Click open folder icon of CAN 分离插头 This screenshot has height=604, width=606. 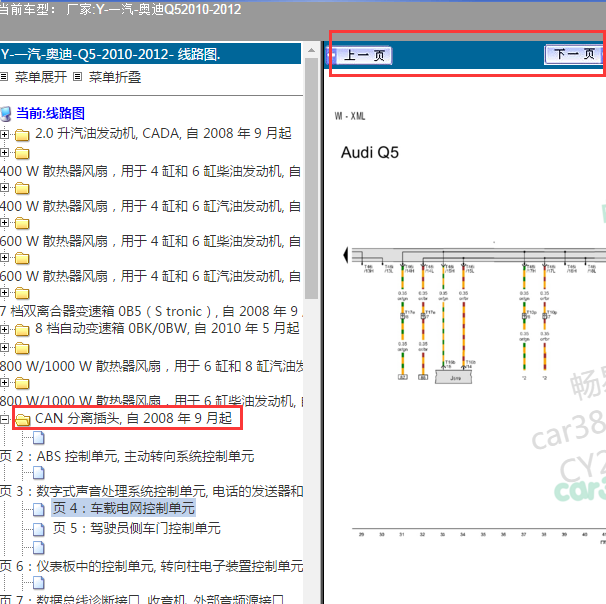[23, 419]
